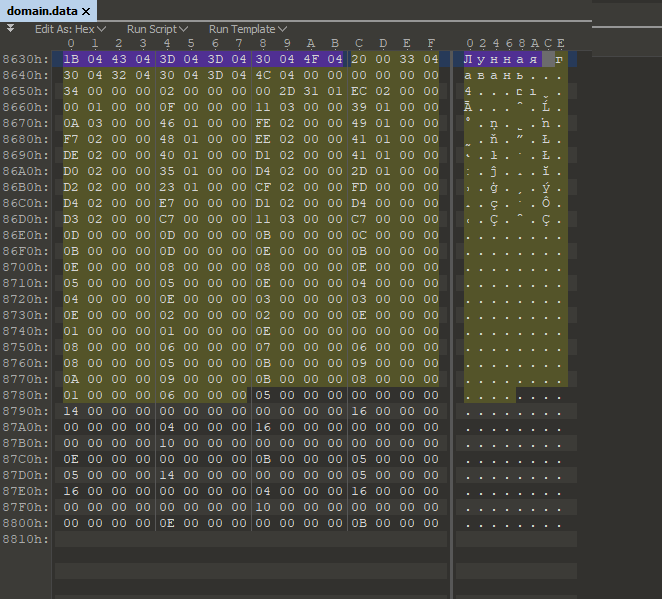Click the 8740h row address
Image resolution: width=662 pixels, height=599 pixels.
tap(26, 331)
